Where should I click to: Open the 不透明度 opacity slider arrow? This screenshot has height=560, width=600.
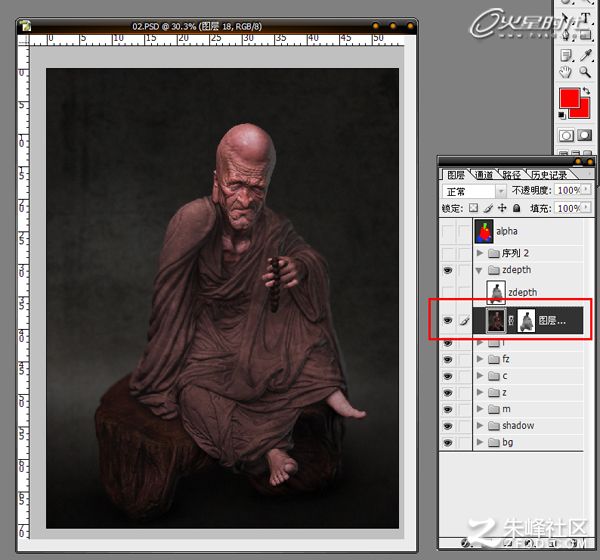(586, 189)
